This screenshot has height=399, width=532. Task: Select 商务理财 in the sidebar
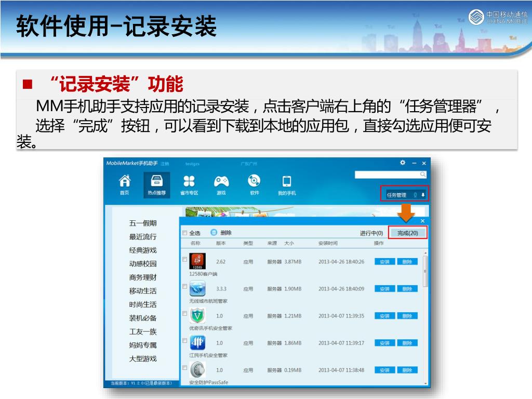143,277
